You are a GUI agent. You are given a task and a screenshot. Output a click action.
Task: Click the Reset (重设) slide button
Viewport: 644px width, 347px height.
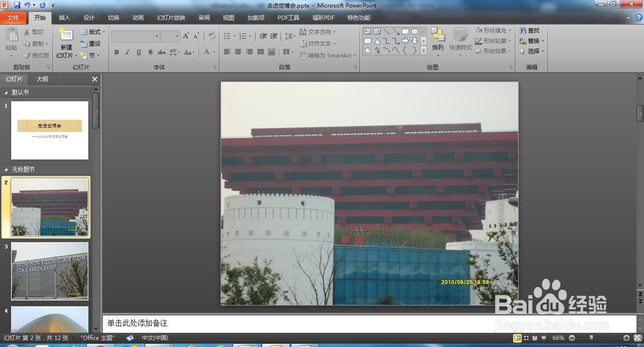[90, 43]
